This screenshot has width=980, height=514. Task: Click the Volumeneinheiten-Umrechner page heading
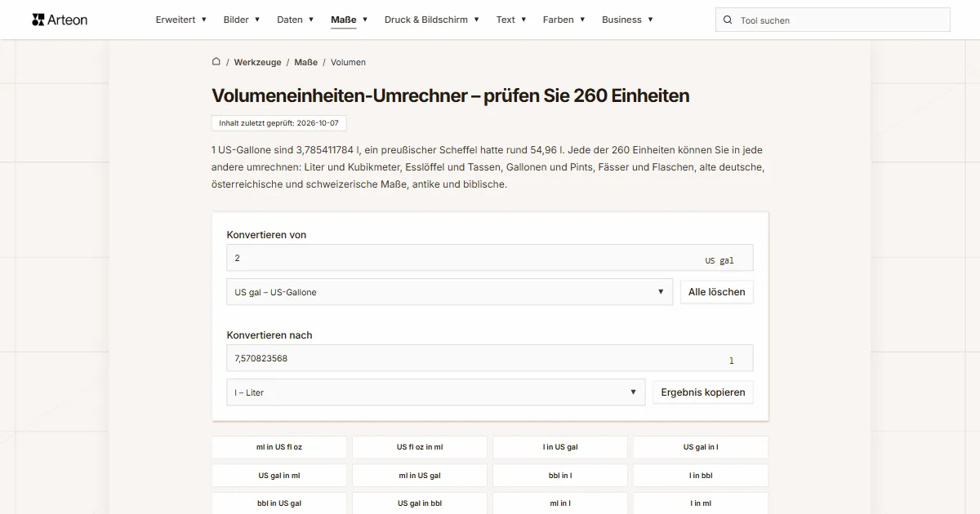(x=451, y=95)
